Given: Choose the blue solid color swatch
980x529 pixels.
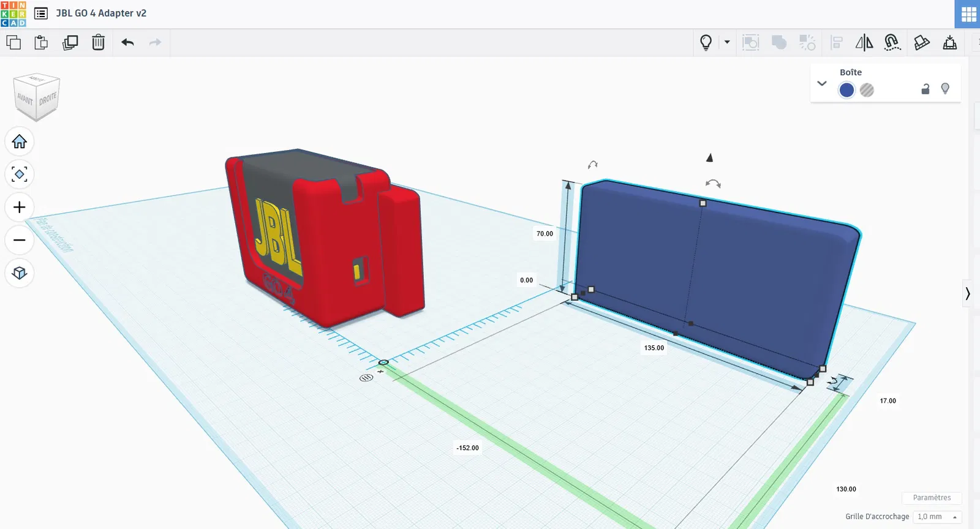Looking at the screenshot, I should (846, 90).
